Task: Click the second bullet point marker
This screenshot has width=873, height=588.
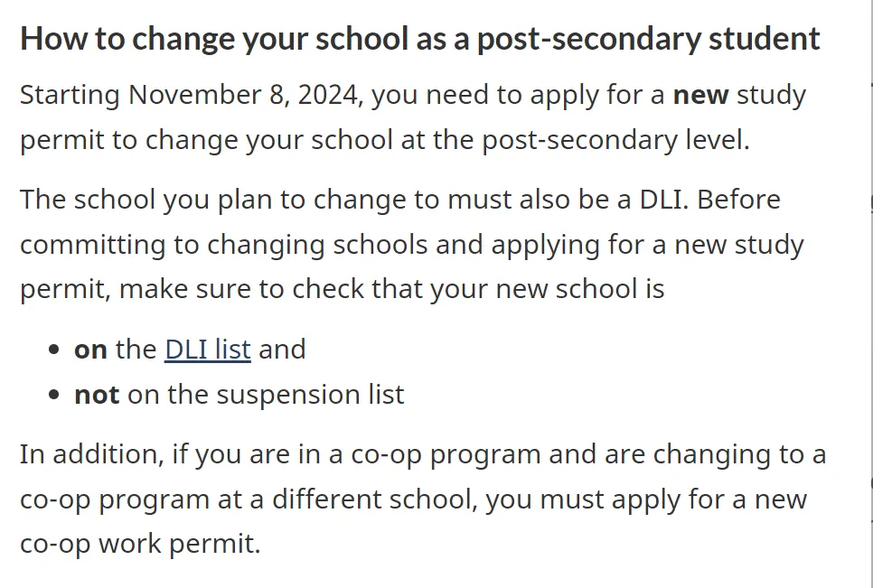Action: click(54, 395)
